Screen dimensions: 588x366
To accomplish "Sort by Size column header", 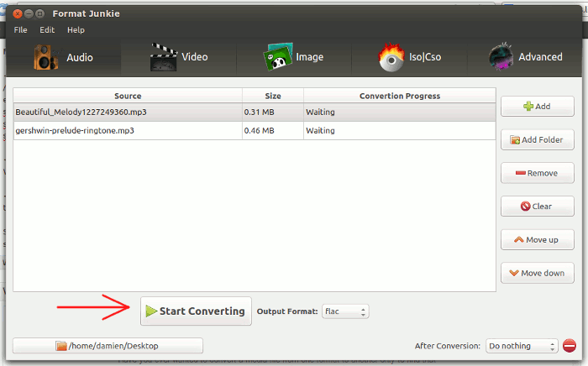I will pos(273,96).
